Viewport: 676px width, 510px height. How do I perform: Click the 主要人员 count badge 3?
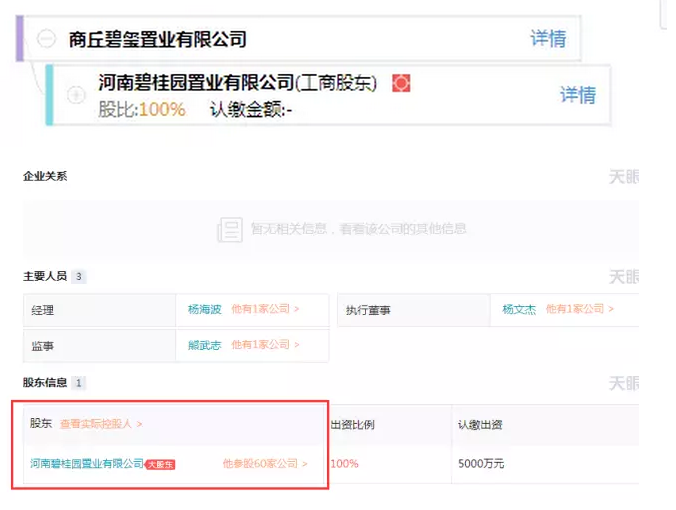pos(78,276)
